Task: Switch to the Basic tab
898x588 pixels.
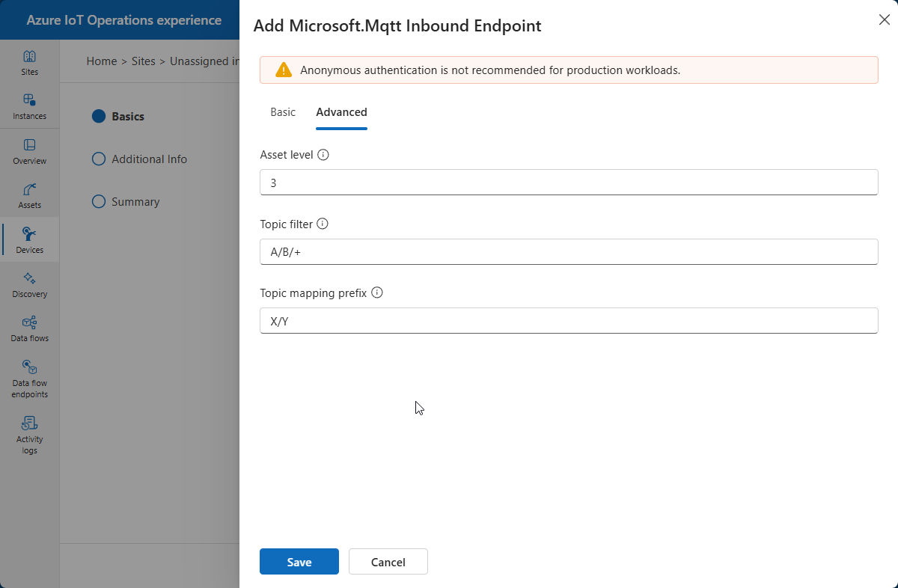Action: click(x=283, y=112)
